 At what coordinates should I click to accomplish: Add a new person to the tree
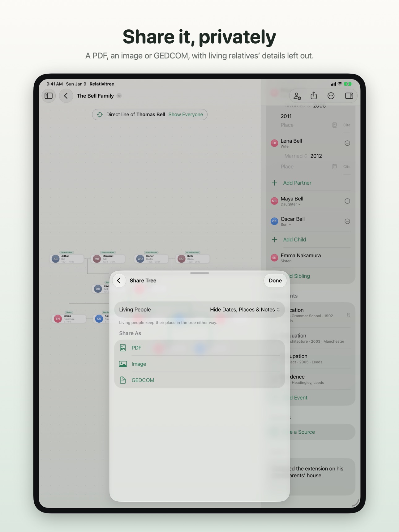click(x=297, y=96)
